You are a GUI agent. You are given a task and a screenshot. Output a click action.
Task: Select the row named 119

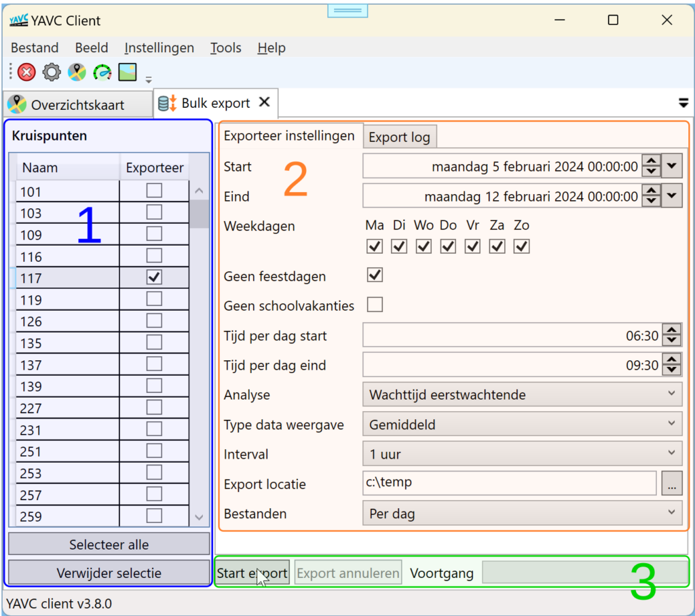102,300
